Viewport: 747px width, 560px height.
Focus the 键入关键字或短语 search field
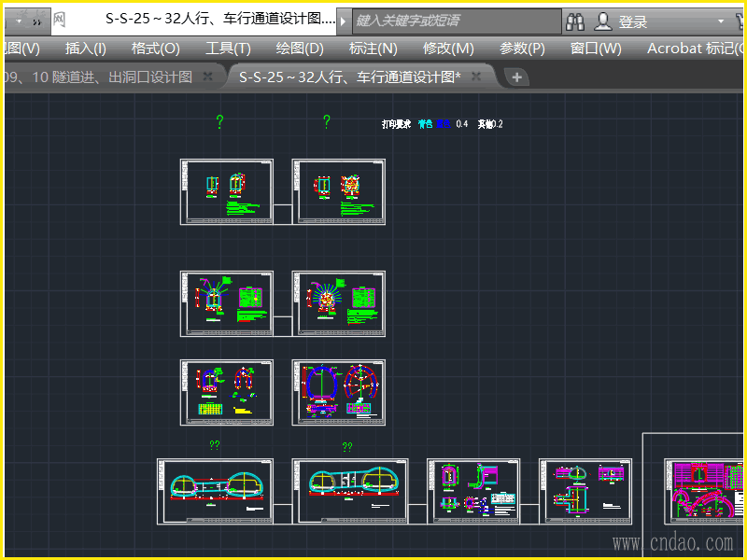coord(457,21)
